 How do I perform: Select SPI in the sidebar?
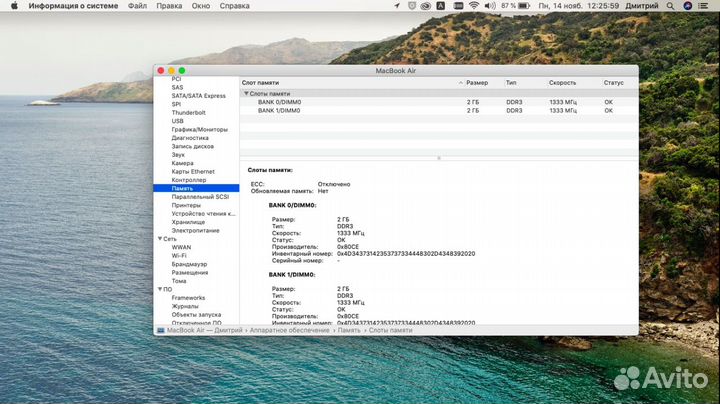point(176,104)
